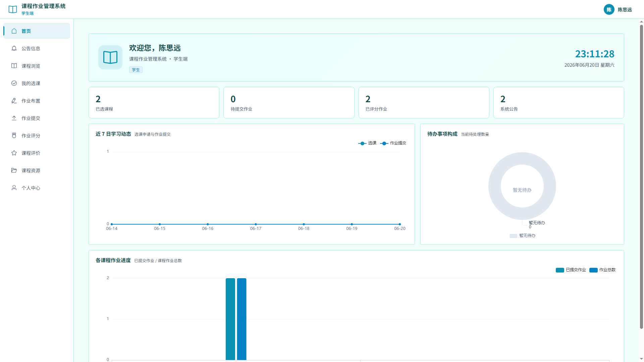
Task: Toggle 作业提交 series in line chart legend
Action: [x=393, y=143]
